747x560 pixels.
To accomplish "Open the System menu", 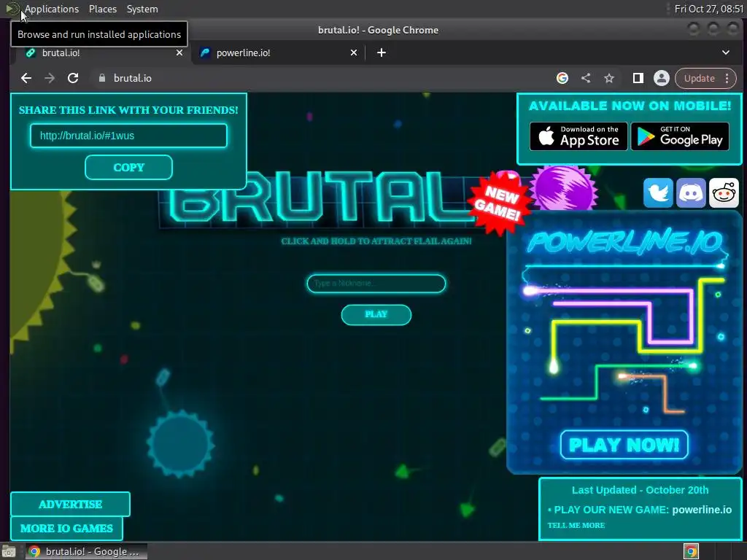I will pos(142,9).
